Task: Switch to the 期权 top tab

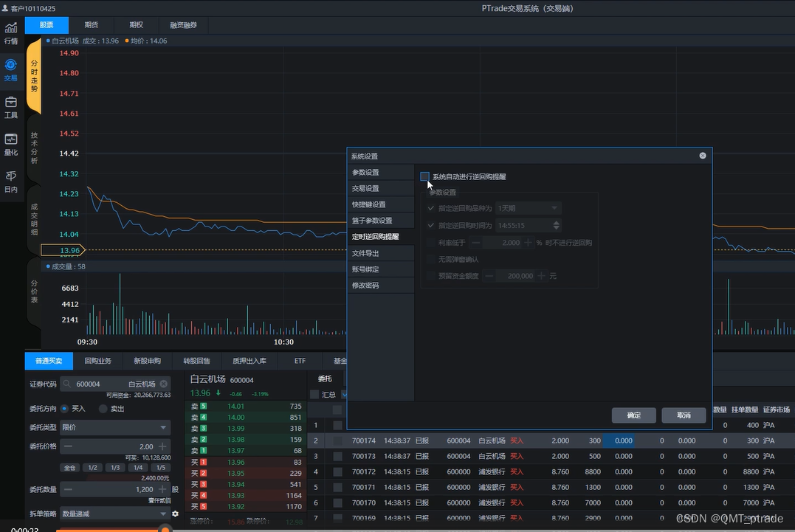Action: click(x=137, y=25)
